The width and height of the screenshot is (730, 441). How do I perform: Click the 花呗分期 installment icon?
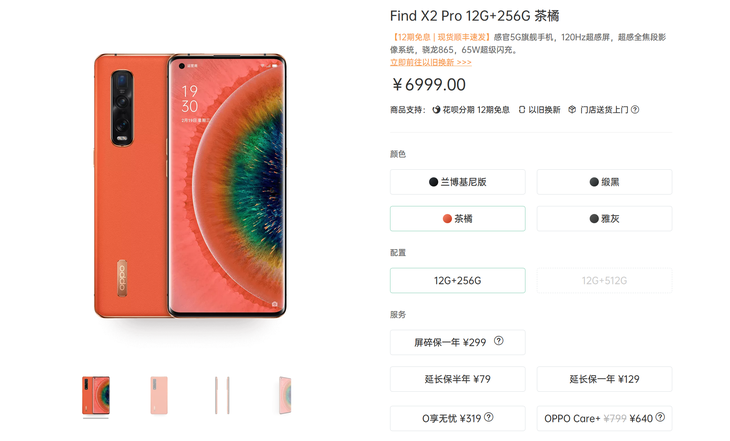436,110
